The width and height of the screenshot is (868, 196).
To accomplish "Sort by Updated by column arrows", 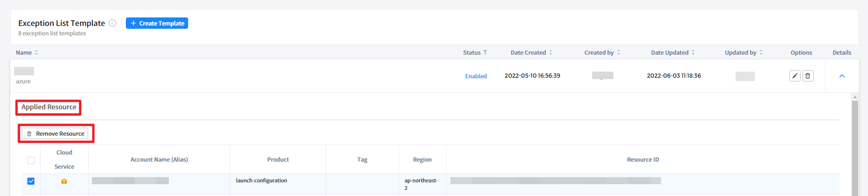I will click(x=761, y=52).
